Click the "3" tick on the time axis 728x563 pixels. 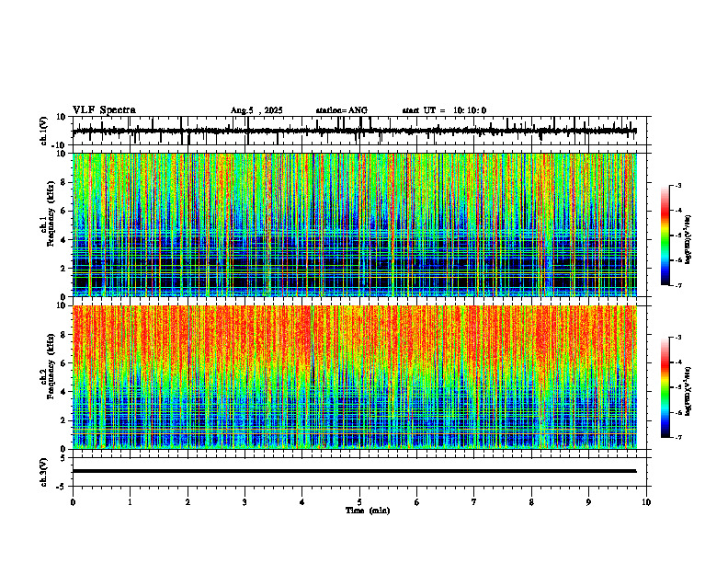tap(245, 502)
